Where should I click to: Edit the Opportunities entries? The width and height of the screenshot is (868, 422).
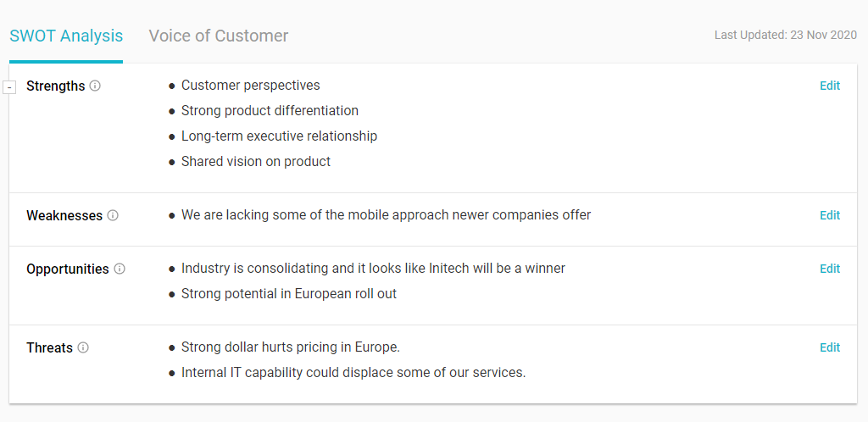[x=830, y=269]
